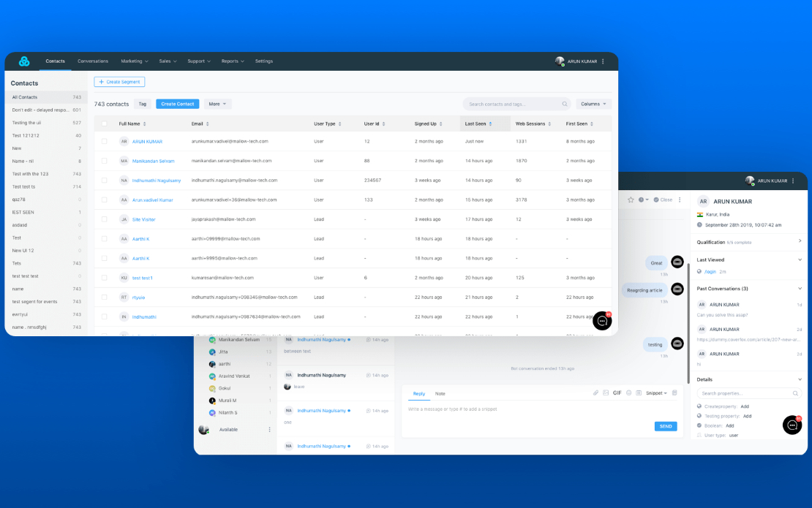This screenshot has height=508, width=812.
Task: Open the chat widget on contacts page
Action: (602, 321)
